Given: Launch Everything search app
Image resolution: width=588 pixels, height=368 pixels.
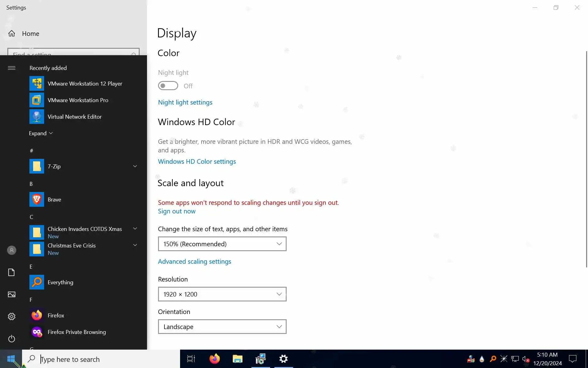Looking at the screenshot, I should (60, 282).
